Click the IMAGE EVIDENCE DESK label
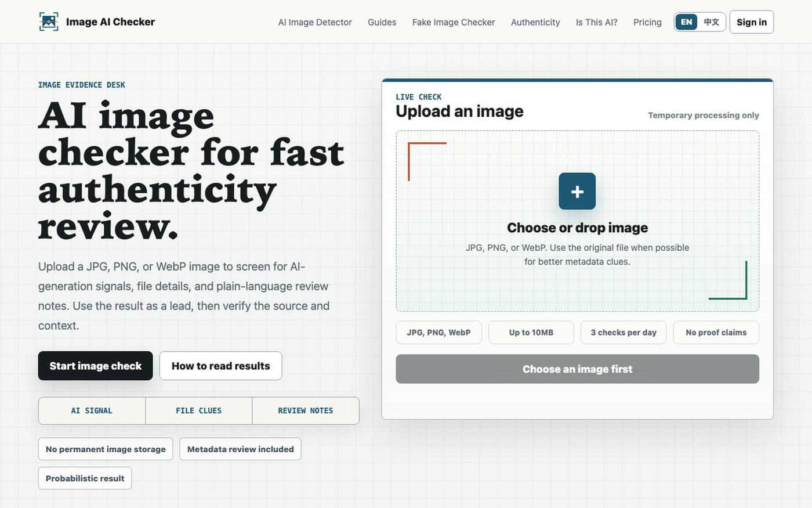Screen dimensions: 812x508 coord(82,85)
